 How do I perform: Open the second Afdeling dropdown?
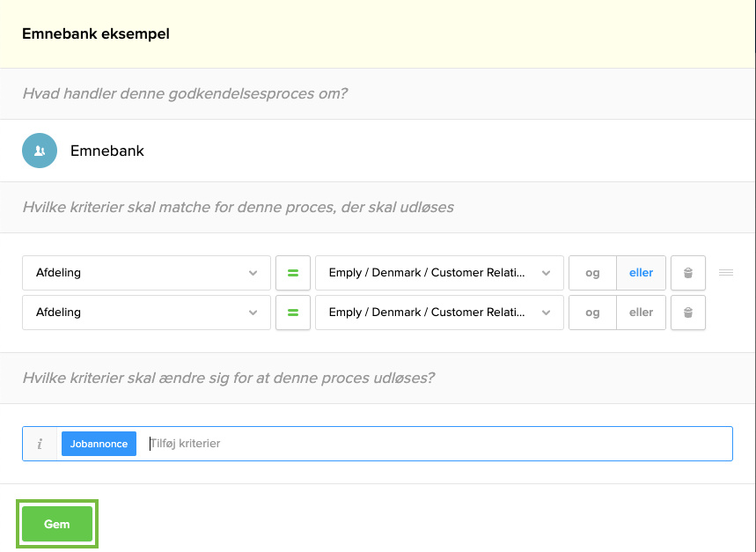146,313
